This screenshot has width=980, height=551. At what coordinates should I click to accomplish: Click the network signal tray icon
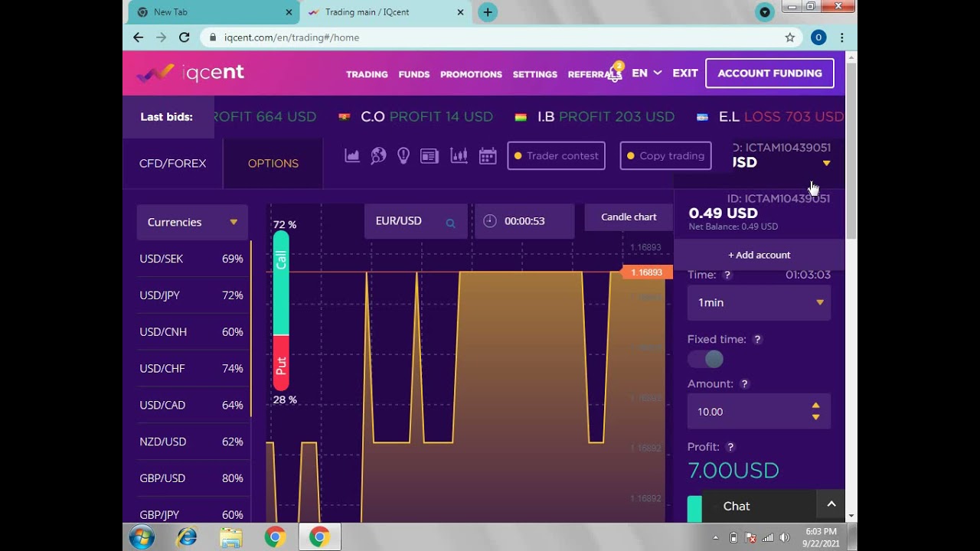click(768, 537)
